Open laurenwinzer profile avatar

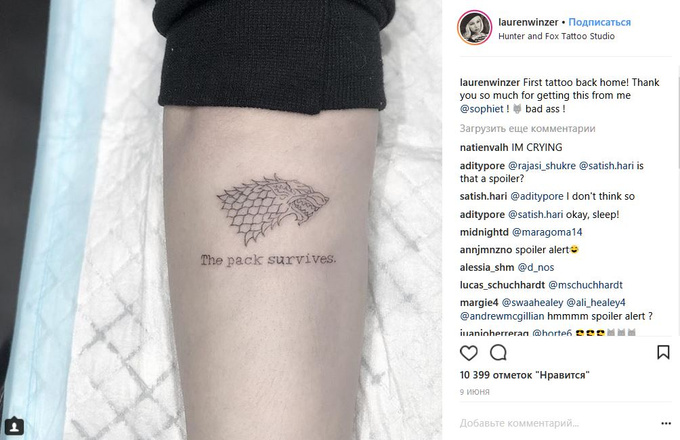[x=474, y=28]
